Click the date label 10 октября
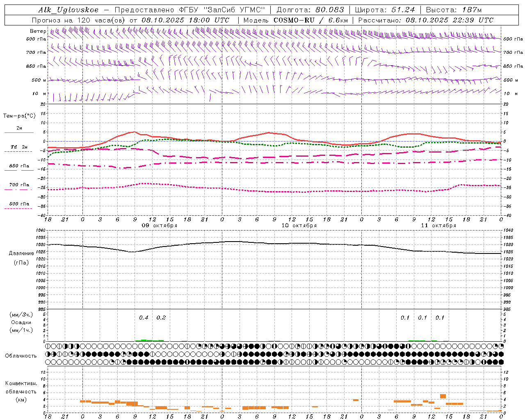 (x=299, y=226)
